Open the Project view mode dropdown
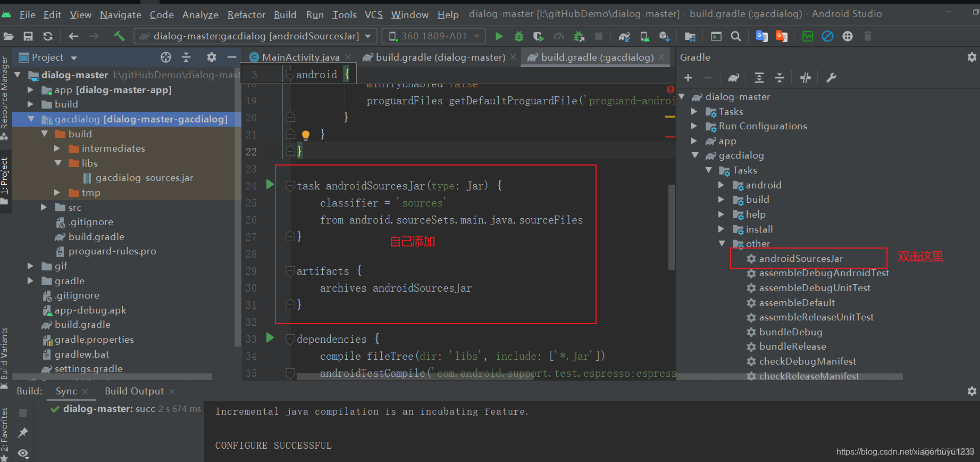The height and width of the screenshot is (462, 980). pyautogui.click(x=74, y=57)
